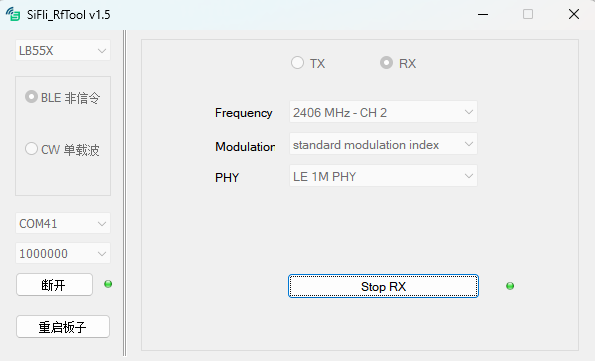The image size is (595, 361).
Task: Click the green RX status indicator beside Stop RX
Action: tap(510, 286)
